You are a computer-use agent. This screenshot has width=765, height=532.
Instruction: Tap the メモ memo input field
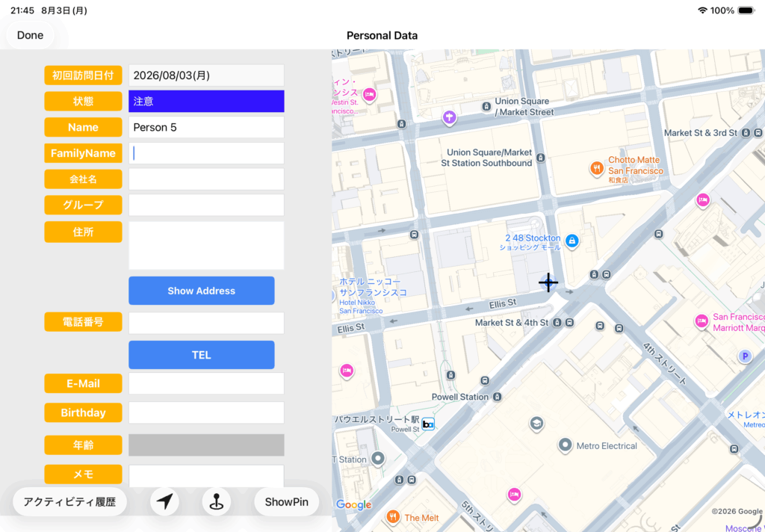206,476
